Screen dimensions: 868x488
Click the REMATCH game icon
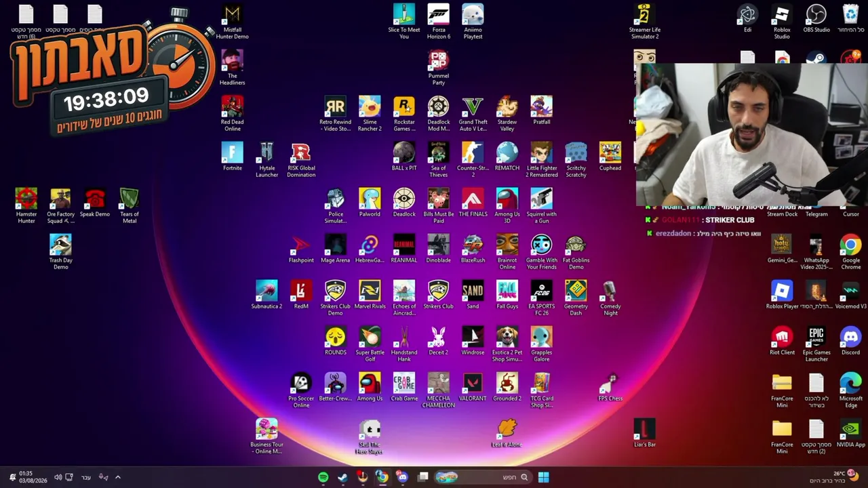[x=507, y=157]
